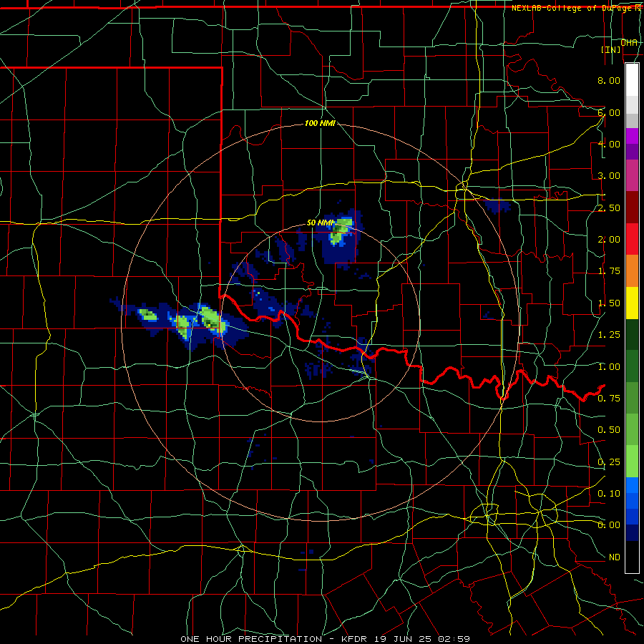Click the 1.50 value on the legend
644x644 pixels.
pos(609,303)
